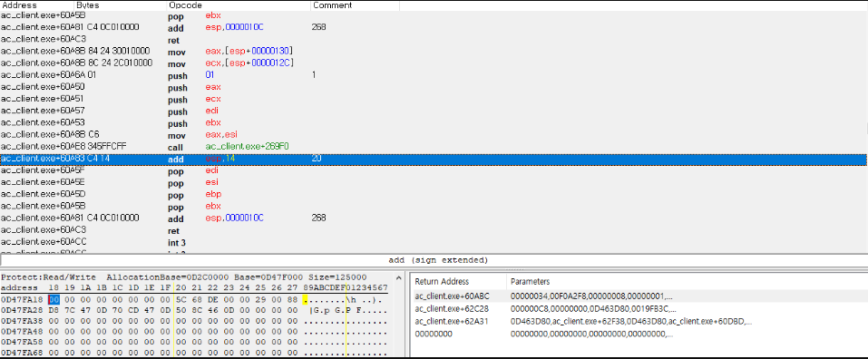Click the Parameters column header in stack view
This screenshot has height=359, width=868.
[530, 282]
